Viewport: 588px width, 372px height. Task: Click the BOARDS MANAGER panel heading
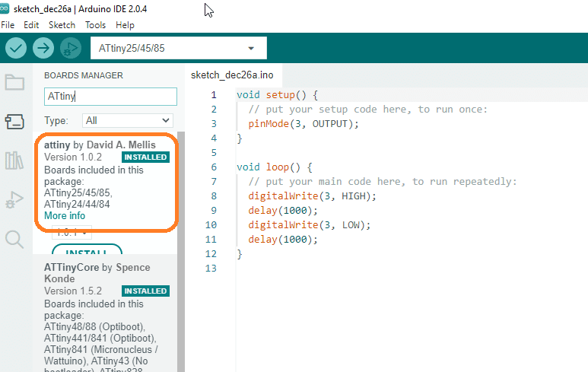(84, 75)
